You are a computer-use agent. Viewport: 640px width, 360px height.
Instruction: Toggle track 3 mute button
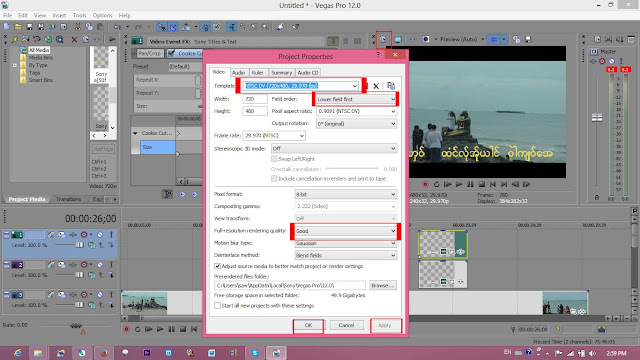tap(100, 294)
